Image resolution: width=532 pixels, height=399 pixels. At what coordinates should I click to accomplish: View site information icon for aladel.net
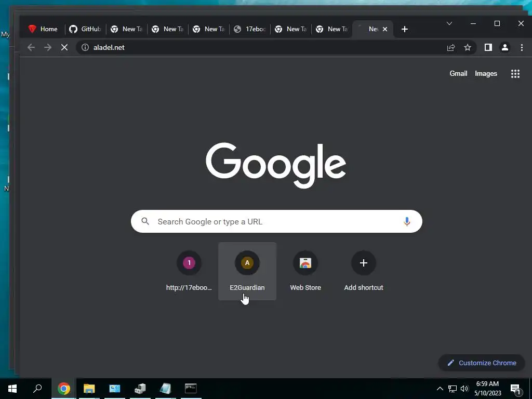85,47
